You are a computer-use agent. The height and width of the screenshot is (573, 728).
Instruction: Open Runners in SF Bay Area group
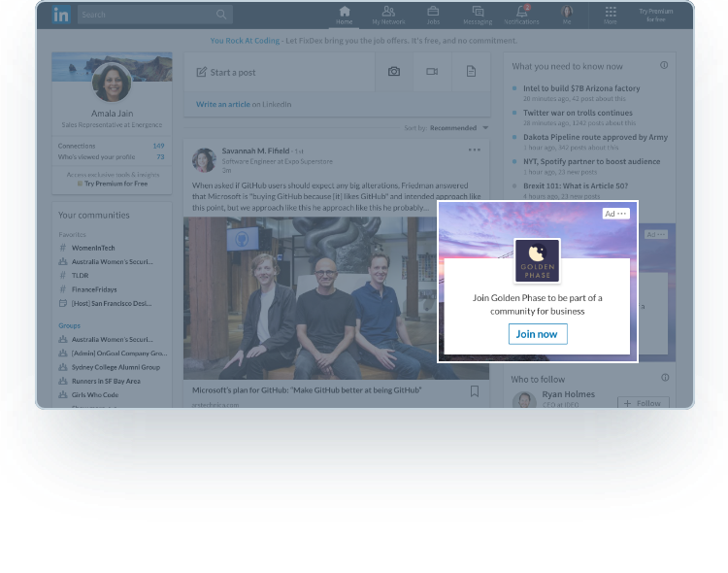[x=106, y=381]
